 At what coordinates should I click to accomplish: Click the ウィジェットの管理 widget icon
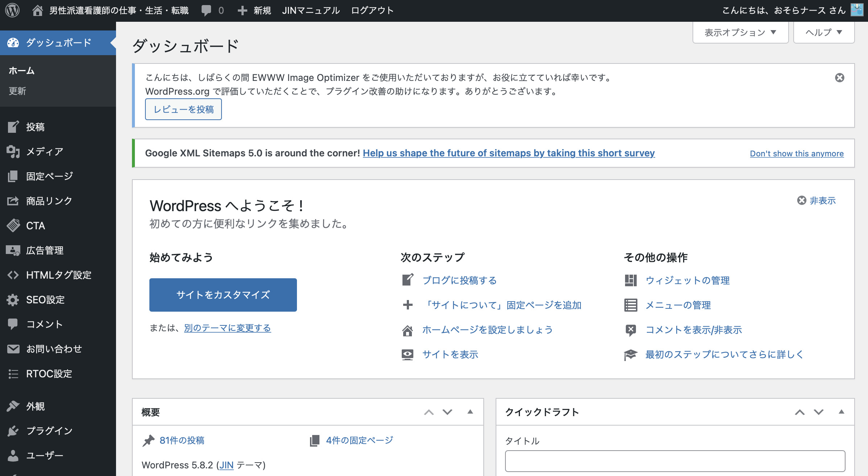pyautogui.click(x=631, y=280)
